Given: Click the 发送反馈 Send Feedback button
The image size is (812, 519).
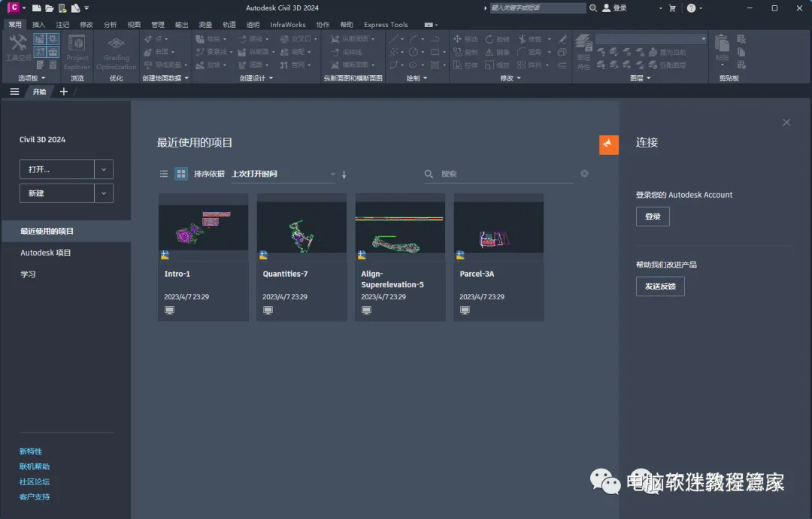Looking at the screenshot, I should [660, 286].
